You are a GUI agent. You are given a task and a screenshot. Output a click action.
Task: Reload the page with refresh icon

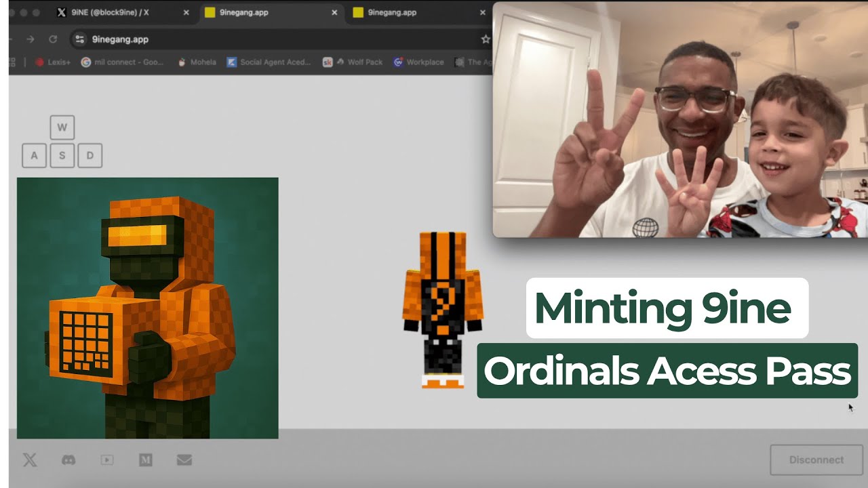coord(53,39)
